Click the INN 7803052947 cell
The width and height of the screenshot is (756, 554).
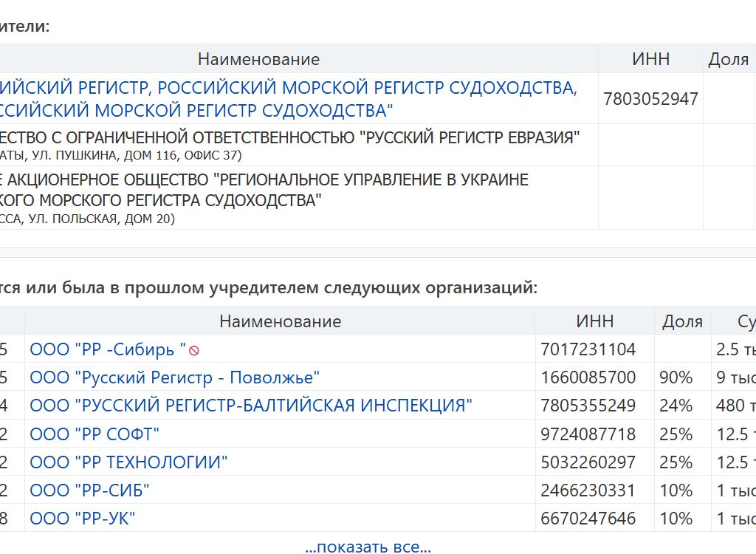(x=650, y=99)
